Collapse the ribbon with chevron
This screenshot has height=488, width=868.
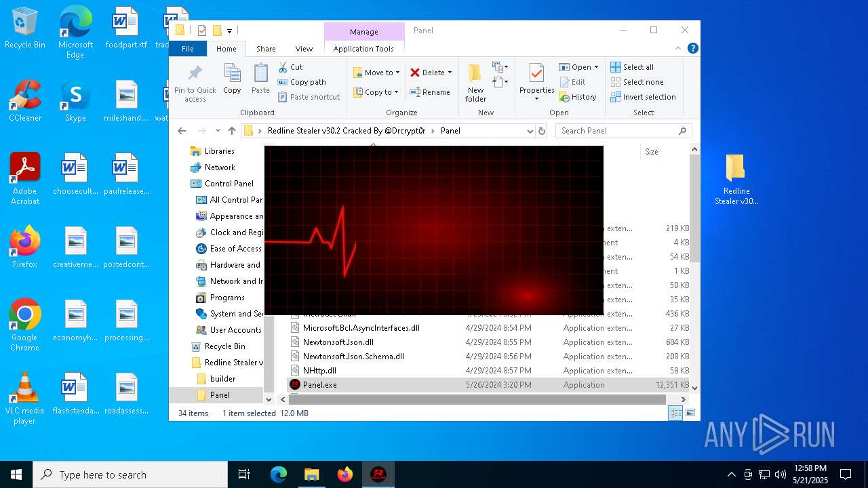coord(677,48)
